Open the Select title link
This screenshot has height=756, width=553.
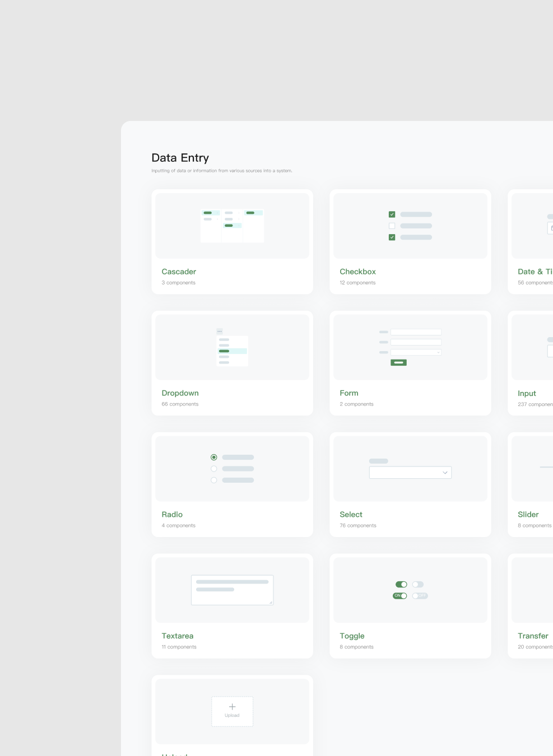coord(351,515)
